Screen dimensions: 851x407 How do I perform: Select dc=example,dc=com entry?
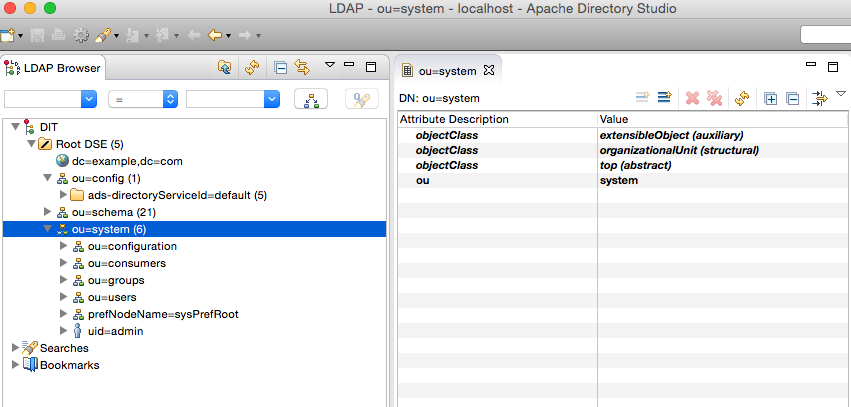click(x=127, y=161)
